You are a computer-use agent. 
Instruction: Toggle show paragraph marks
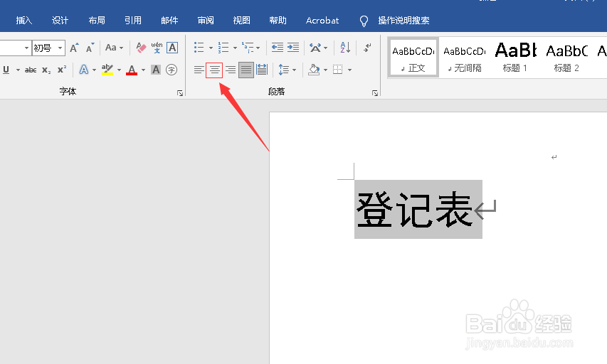[x=367, y=48]
